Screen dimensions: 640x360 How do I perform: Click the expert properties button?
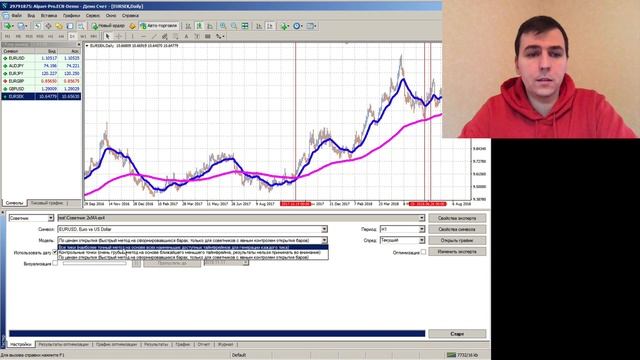(457, 218)
